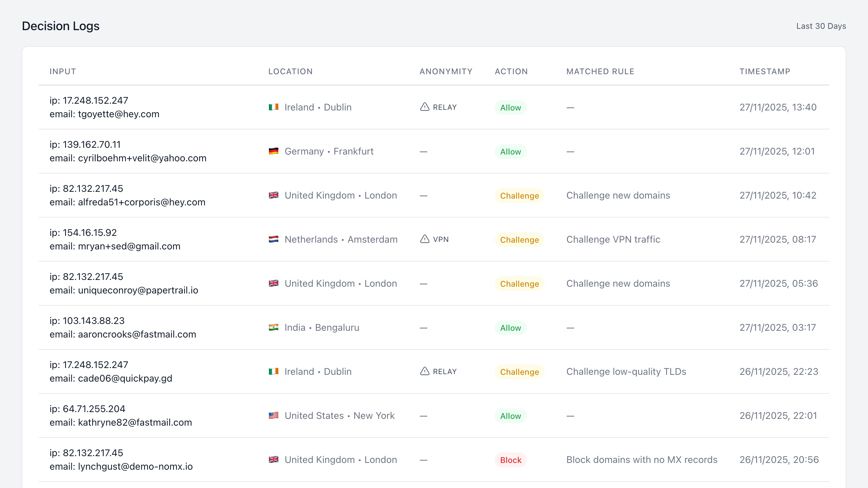Click the United States flag in the New York row
This screenshot has width=868, height=488.
(273, 415)
